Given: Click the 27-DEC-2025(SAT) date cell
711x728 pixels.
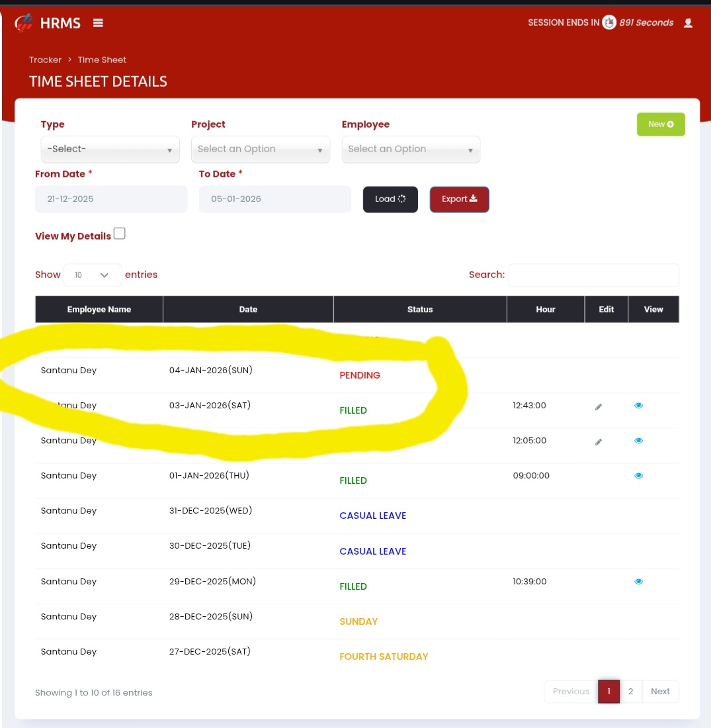Looking at the screenshot, I should 210,651.
